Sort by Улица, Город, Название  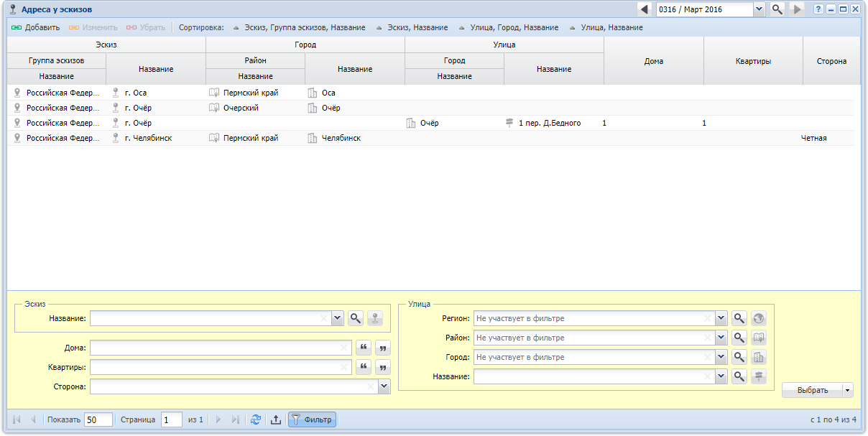coord(508,27)
